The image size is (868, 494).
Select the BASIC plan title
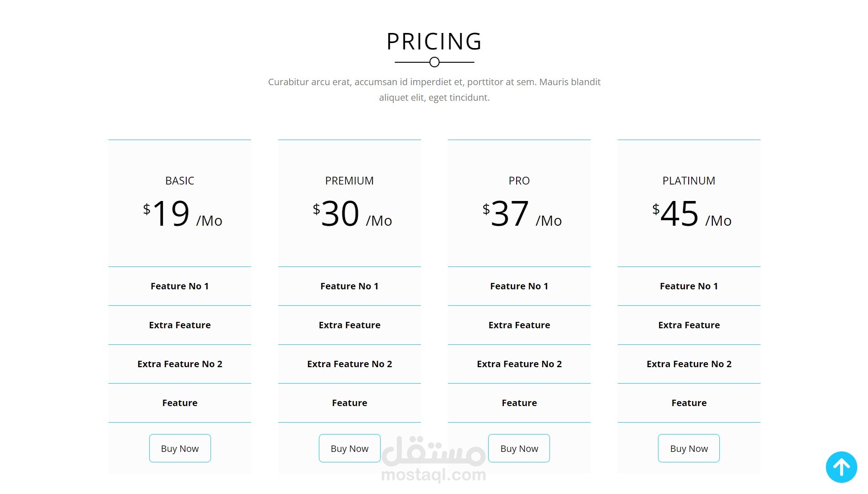click(x=180, y=181)
